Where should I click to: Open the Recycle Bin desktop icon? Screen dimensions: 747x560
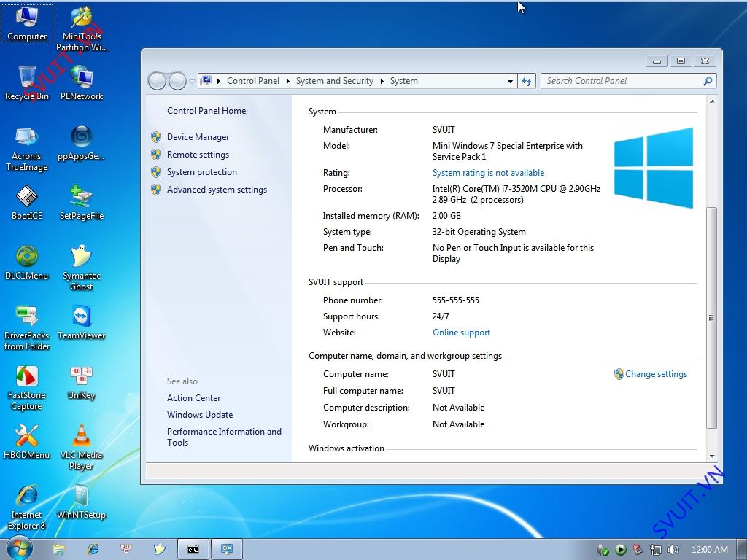tap(27, 83)
